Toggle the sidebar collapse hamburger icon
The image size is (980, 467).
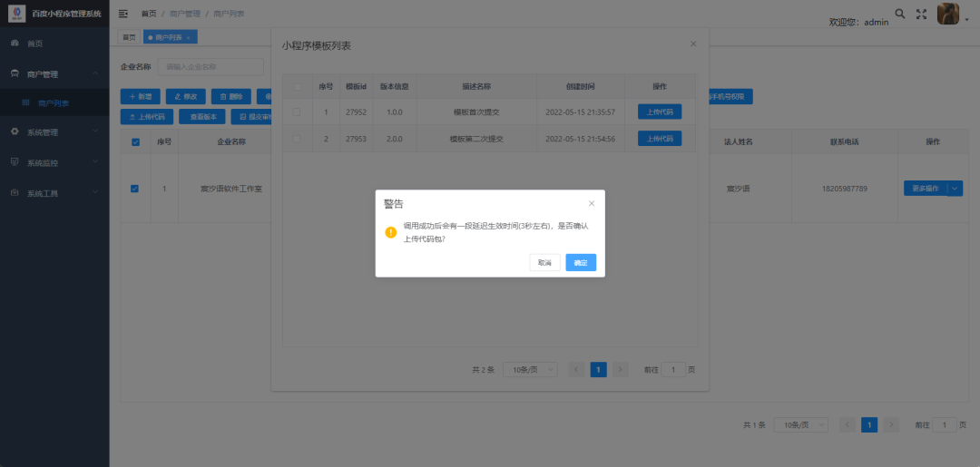coord(123,14)
